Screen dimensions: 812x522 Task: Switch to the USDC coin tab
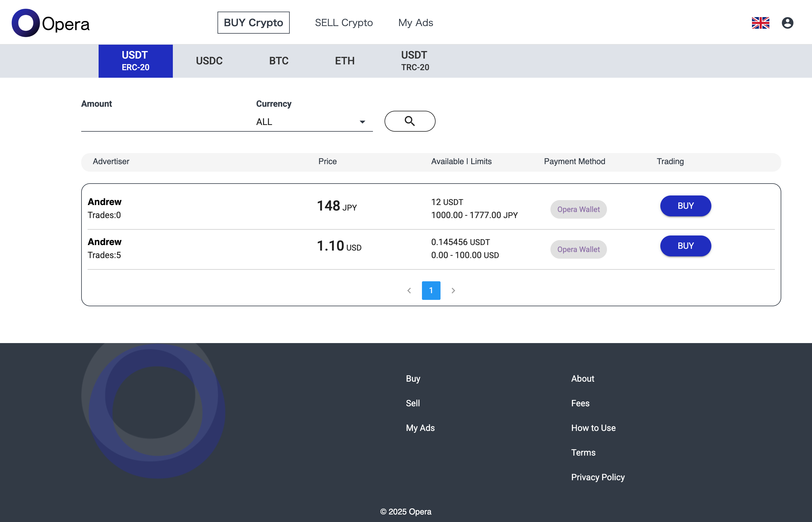click(x=209, y=61)
